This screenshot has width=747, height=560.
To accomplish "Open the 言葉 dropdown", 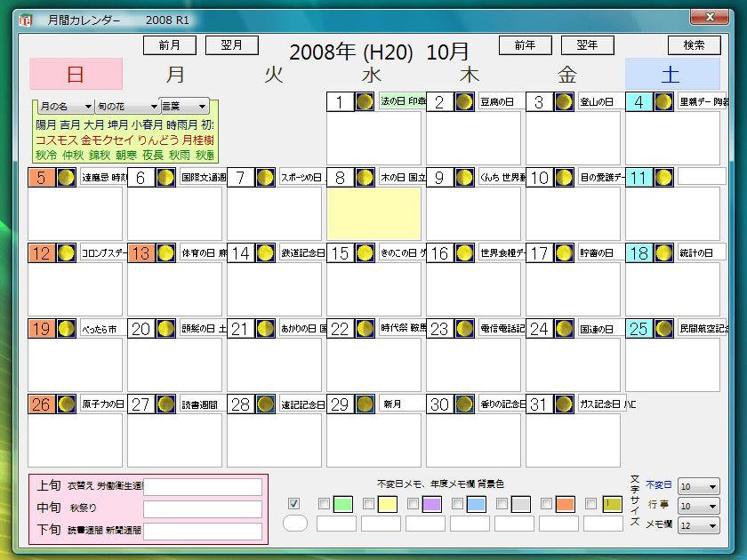I will [x=184, y=106].
